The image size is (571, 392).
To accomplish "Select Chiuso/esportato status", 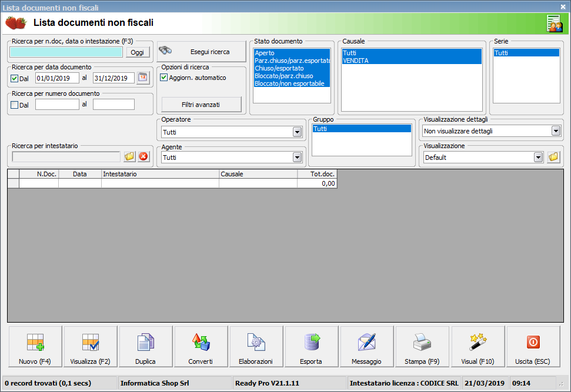I will [292, 68].
